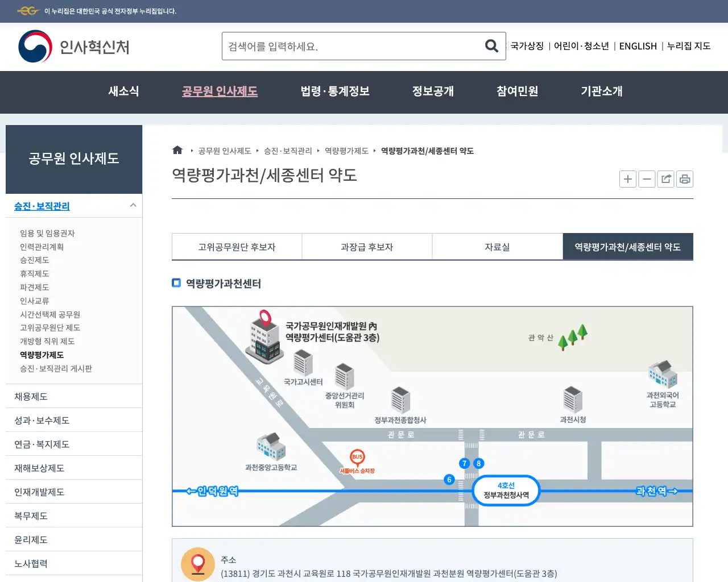Click the red location pin on the map
The height and width of the screenshot is (582, 728).
264,318
